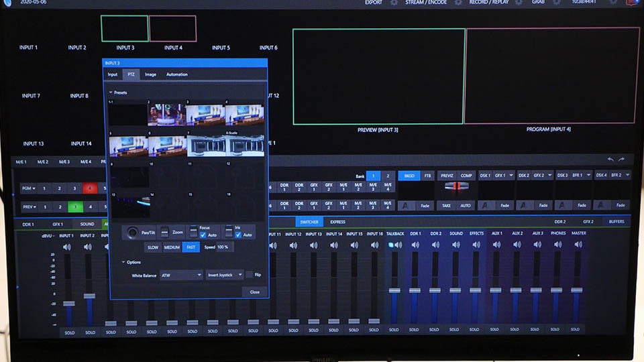Mute the DDR 1 audio speaker icon
This screenshot has width=644, height=362.
point(415,245)
